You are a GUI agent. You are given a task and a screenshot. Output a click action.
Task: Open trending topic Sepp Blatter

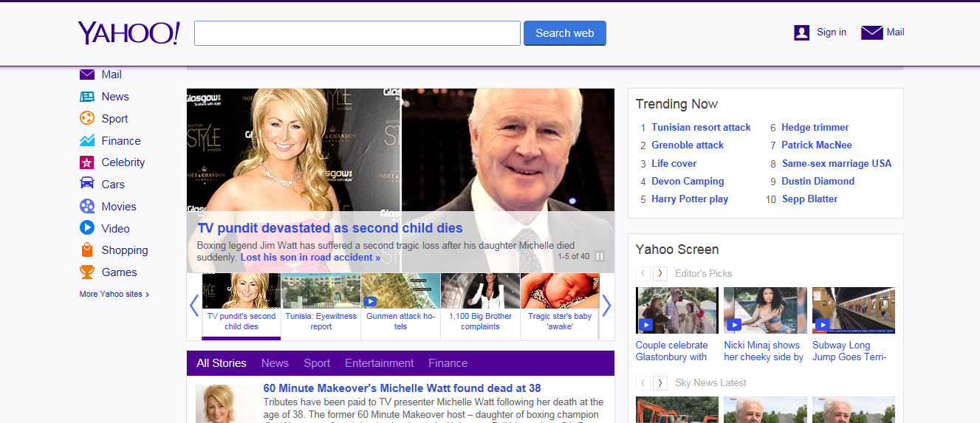pyautogui.click(x=809, y=199)
